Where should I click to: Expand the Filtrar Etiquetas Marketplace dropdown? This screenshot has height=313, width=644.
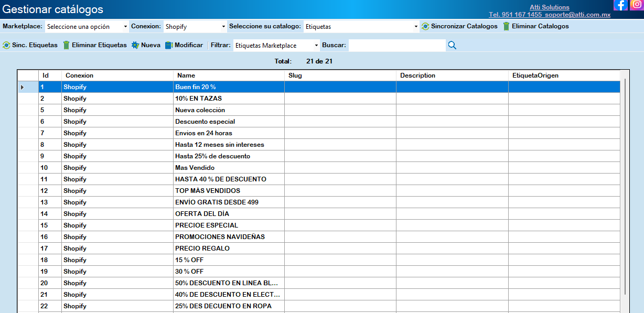(x=276, y=46)
